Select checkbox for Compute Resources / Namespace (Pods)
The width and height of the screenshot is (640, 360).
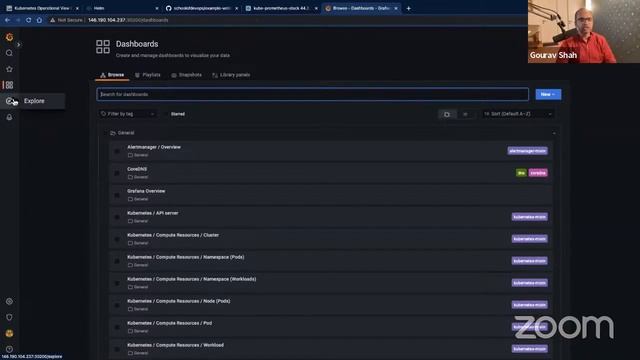pyautogui.click(x=117, y=262)
